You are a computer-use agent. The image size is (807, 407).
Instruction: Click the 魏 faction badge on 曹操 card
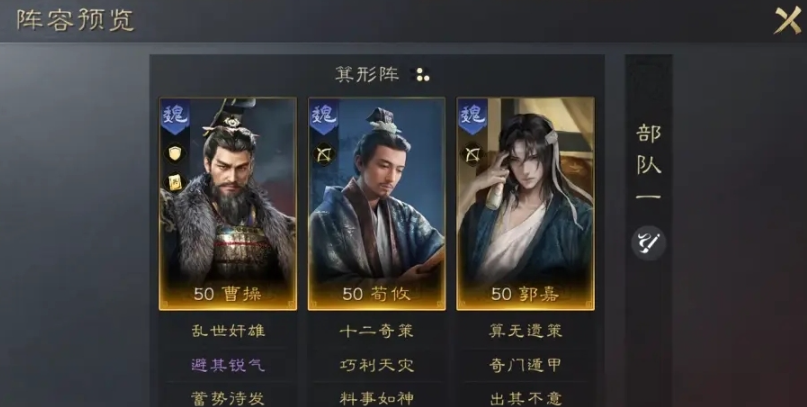pyautogui.click(x=176, y=116)
